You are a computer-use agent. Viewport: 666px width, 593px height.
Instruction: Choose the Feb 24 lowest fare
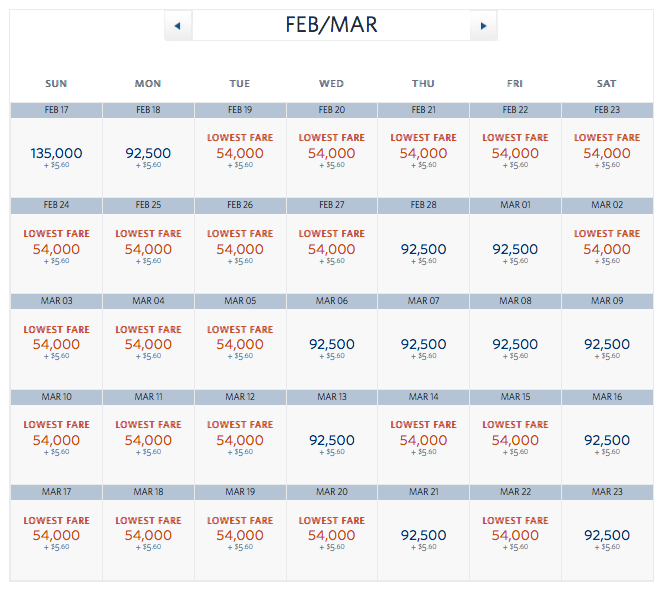point(56,249)
